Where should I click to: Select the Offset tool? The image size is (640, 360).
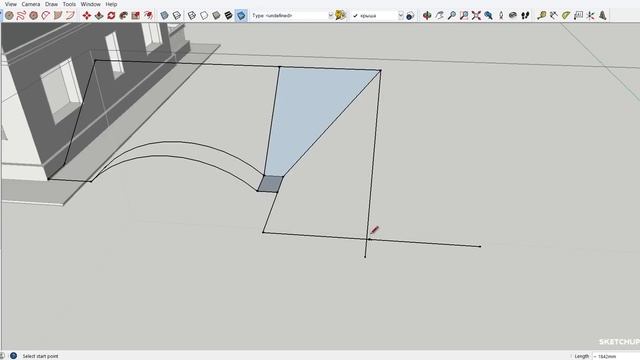coord(149,16)
